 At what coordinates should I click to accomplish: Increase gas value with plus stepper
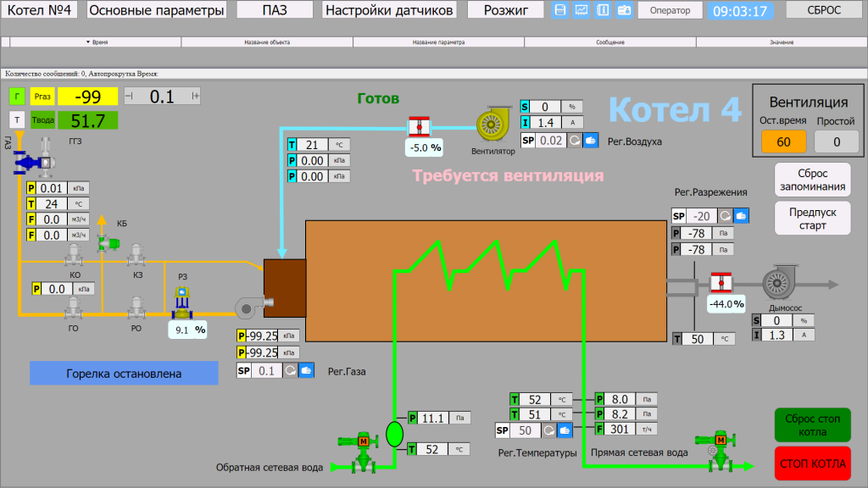(x=196, y=96)
